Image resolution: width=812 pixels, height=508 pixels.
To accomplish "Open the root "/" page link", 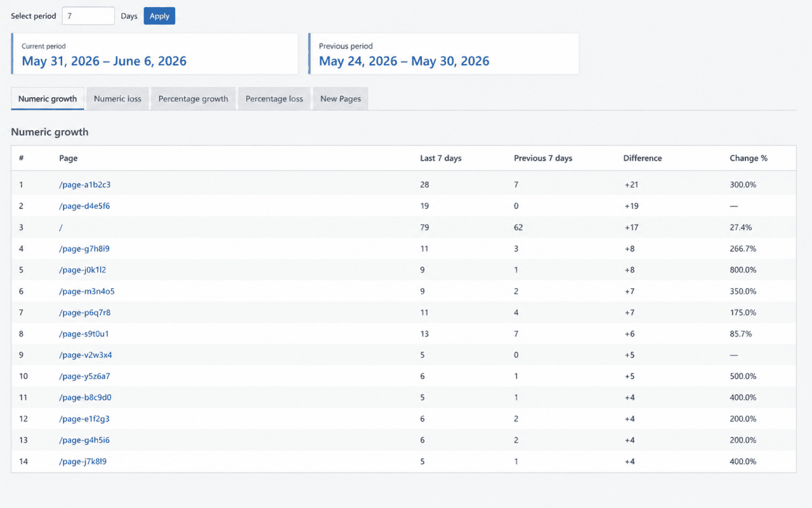I will pos(61,227).
